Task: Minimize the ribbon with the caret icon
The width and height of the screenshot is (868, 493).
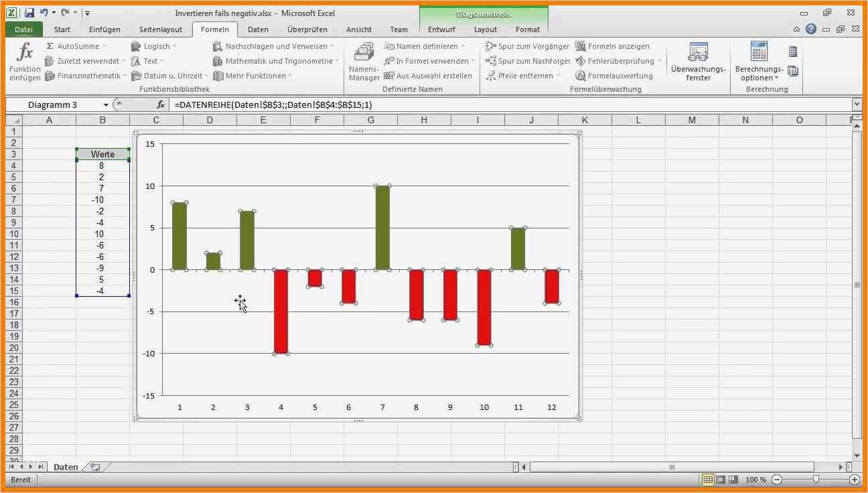Action: click(796, 29)
